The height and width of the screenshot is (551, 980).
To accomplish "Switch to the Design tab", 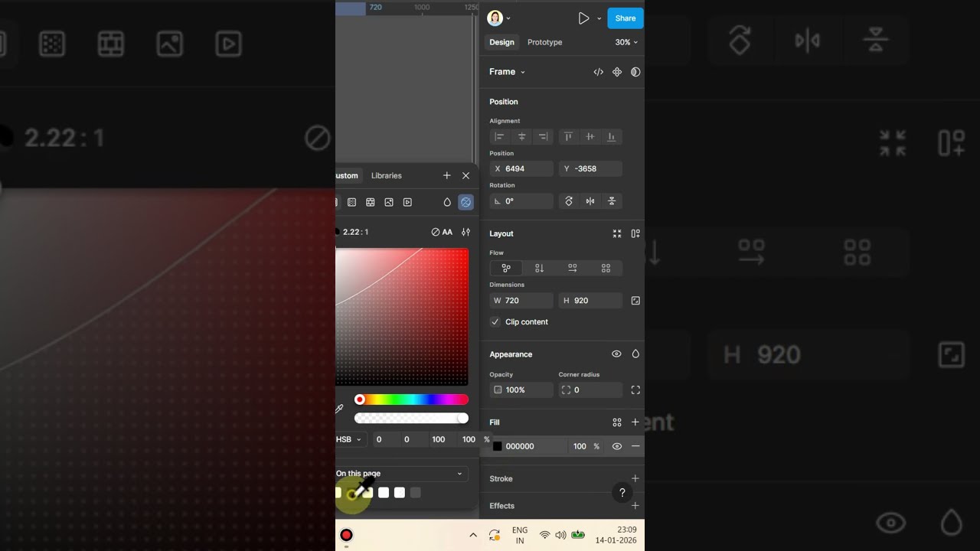I will (x=502, y=42).
